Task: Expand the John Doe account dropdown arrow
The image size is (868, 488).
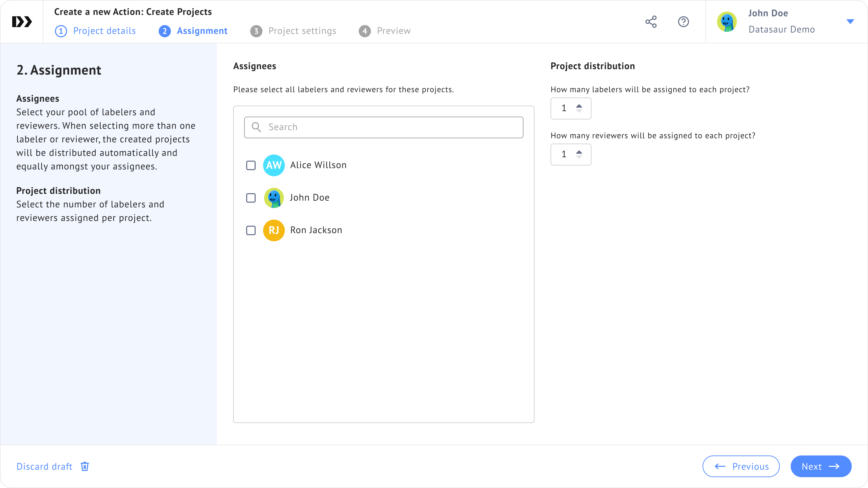Action: [x=850, y=21]
